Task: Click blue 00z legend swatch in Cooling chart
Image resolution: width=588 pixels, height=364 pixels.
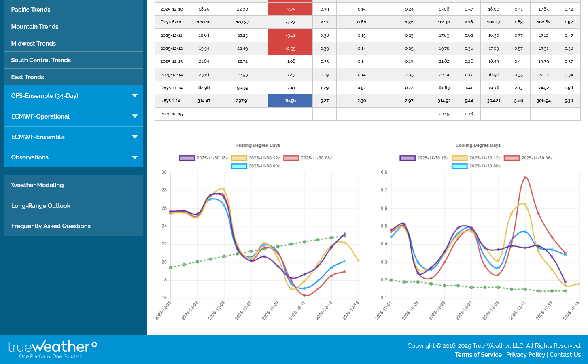Action: [460, 166]
